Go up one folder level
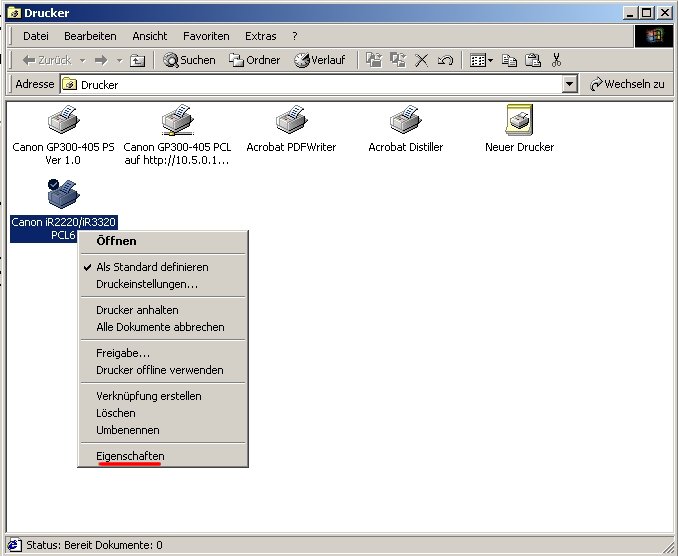 [x=137, y=60]
